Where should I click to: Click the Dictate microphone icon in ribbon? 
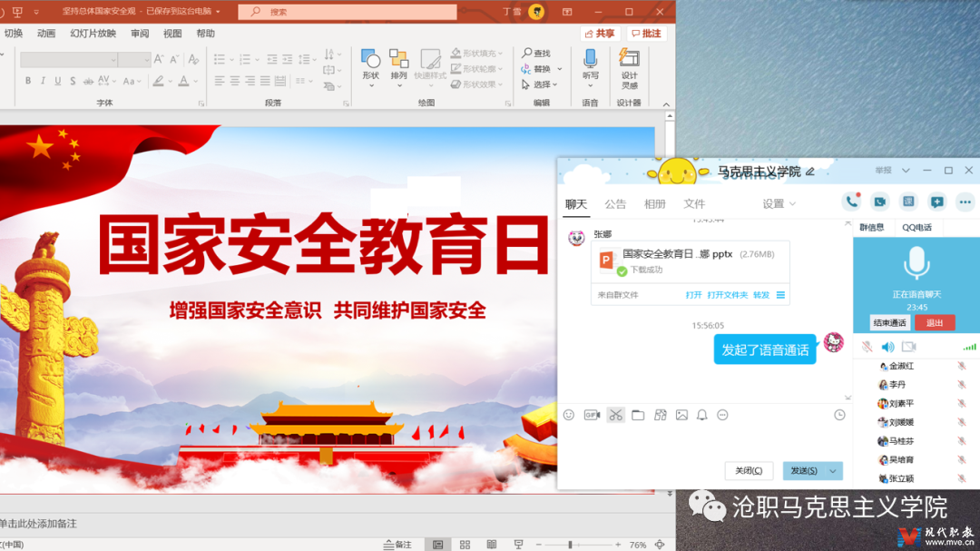pos(590,60)
